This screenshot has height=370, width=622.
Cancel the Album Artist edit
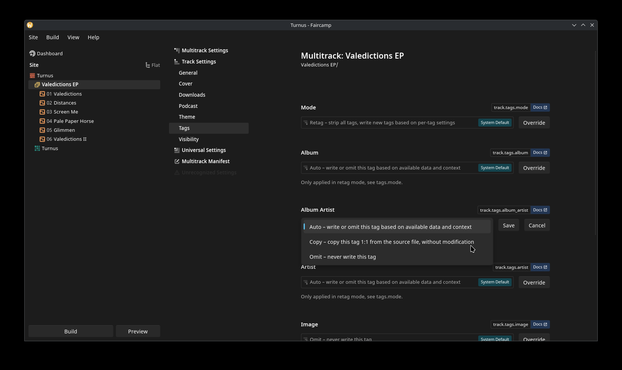coord(537,225)
